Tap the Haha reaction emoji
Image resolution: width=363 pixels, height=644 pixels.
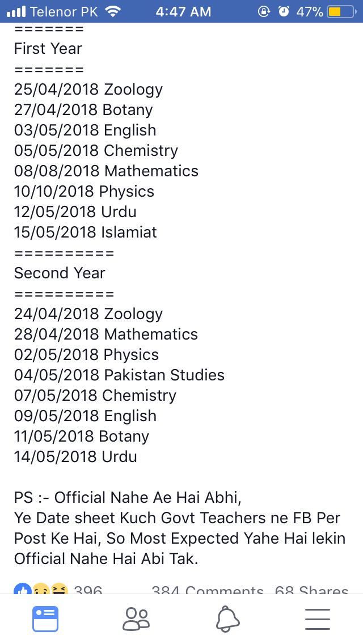[59, 589]
